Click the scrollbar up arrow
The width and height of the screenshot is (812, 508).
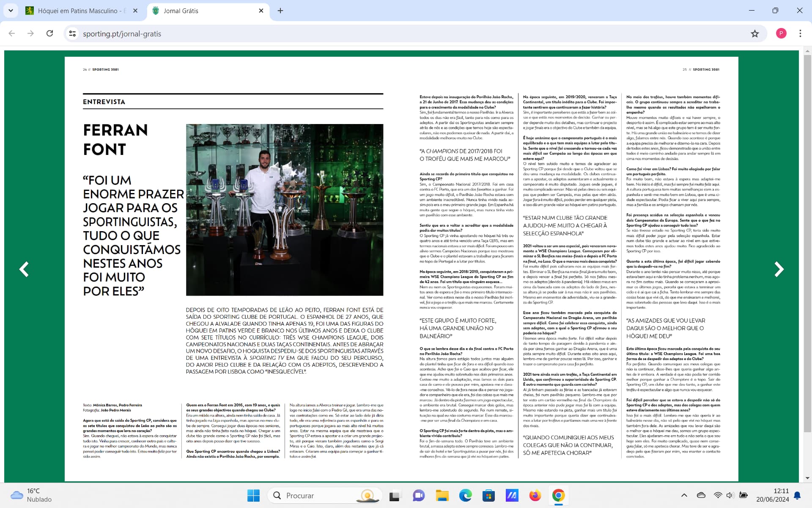807,51
